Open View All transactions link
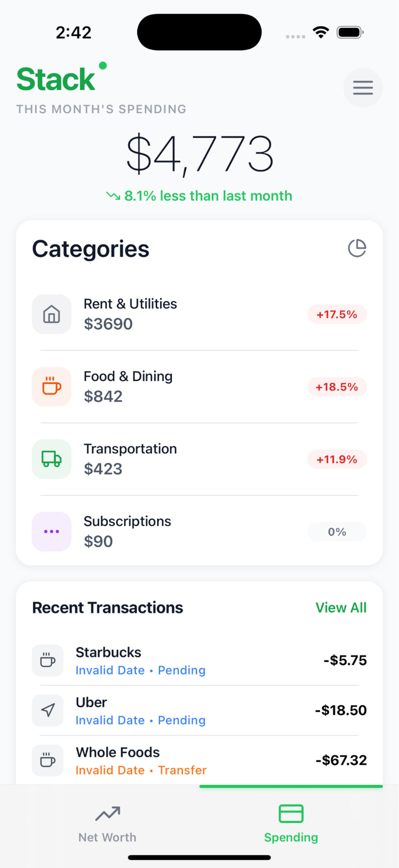Viewport: 399px width, 868px height. (x=341, y=608)
